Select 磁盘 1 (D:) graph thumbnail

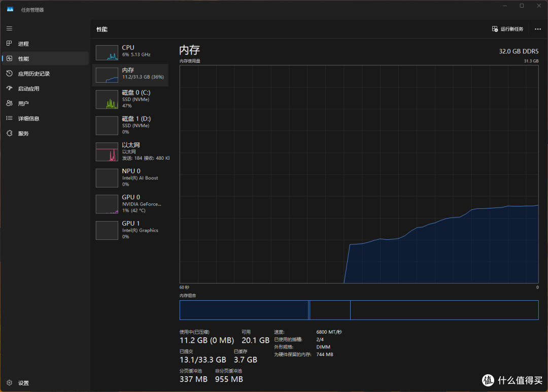pos(107,125)
